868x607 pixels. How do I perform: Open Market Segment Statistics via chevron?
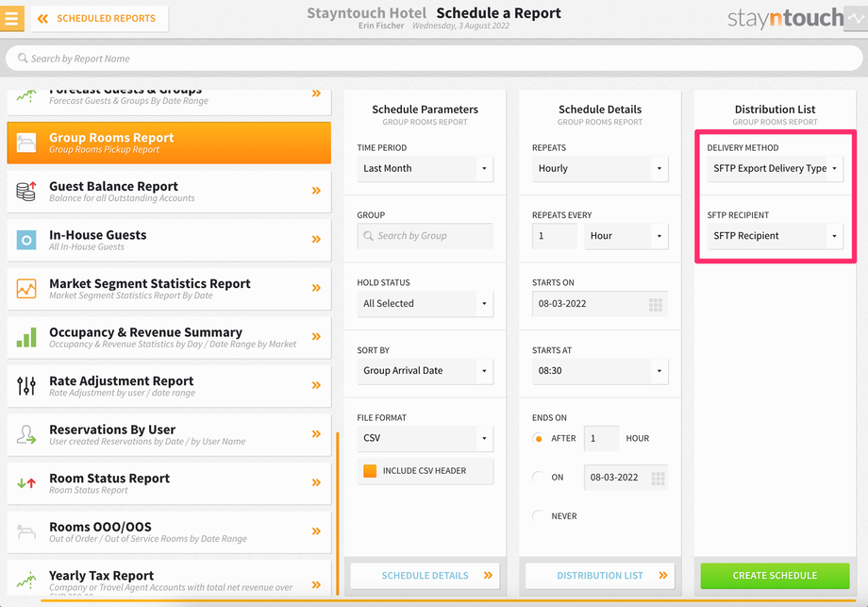click(316, 287)
